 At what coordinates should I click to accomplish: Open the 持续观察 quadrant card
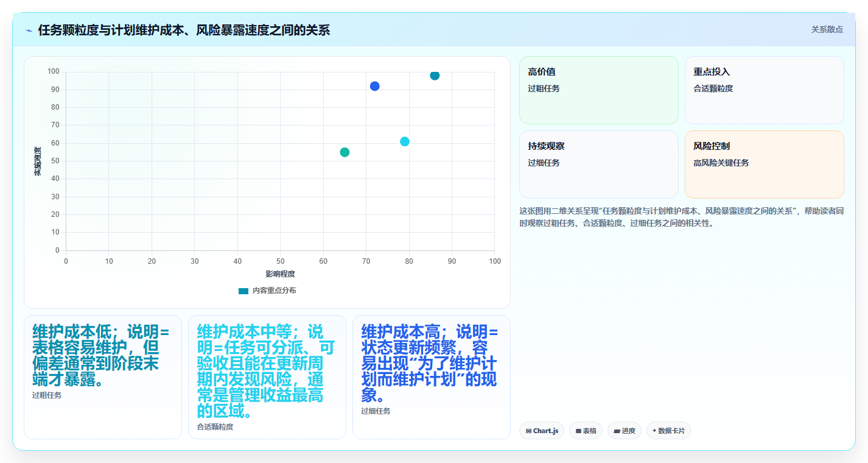[599, 164]
